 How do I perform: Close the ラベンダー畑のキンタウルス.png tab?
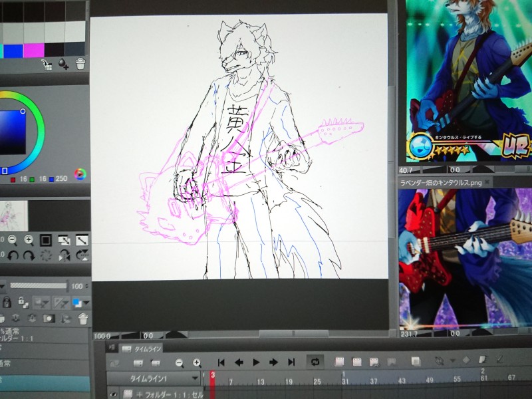[x=487, y=182]
